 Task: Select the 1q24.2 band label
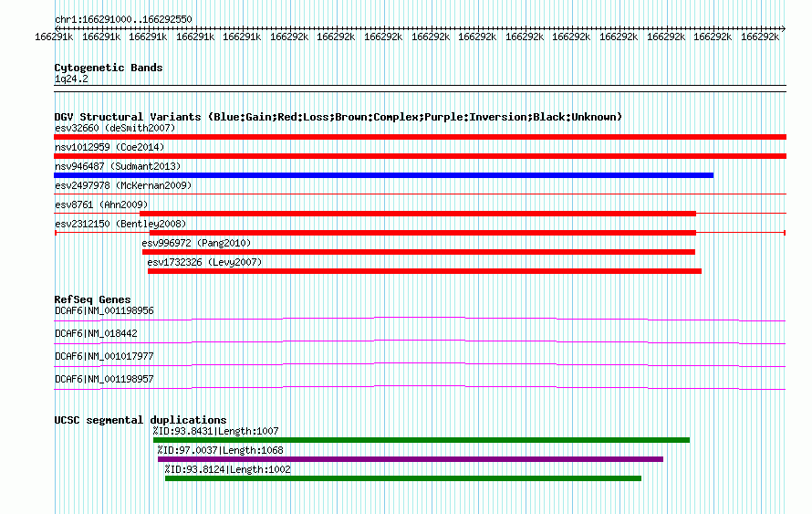pos(71,79)
